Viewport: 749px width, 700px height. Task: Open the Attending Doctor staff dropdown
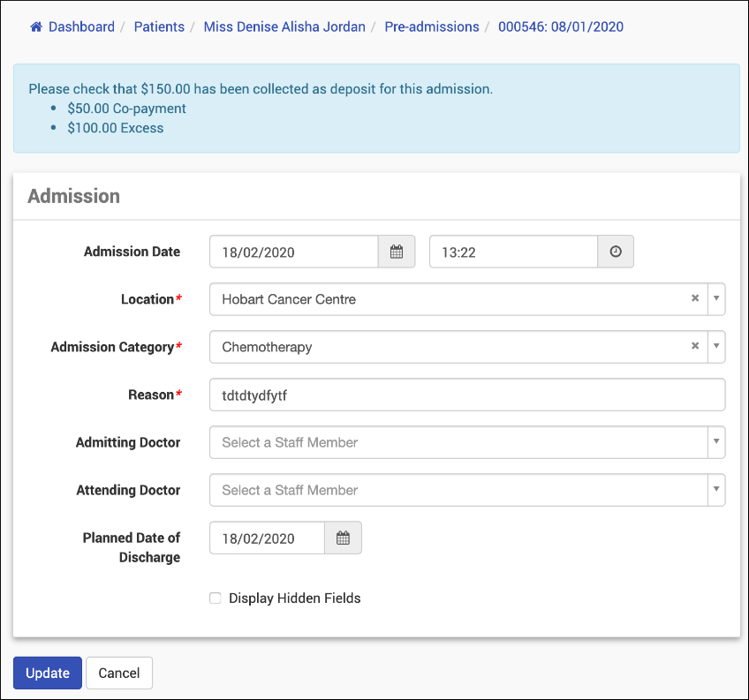(x=467, y=490)
